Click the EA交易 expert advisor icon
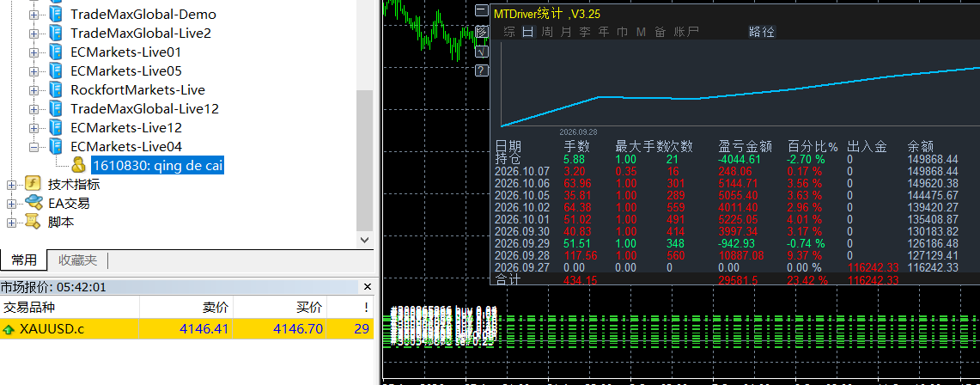 click(33, 203)
